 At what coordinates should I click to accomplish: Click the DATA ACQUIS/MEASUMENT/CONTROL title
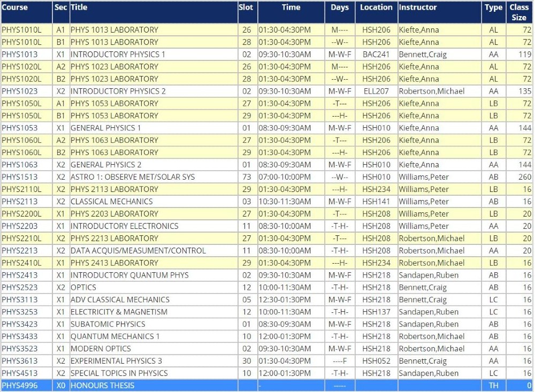[x=138, y=251]
